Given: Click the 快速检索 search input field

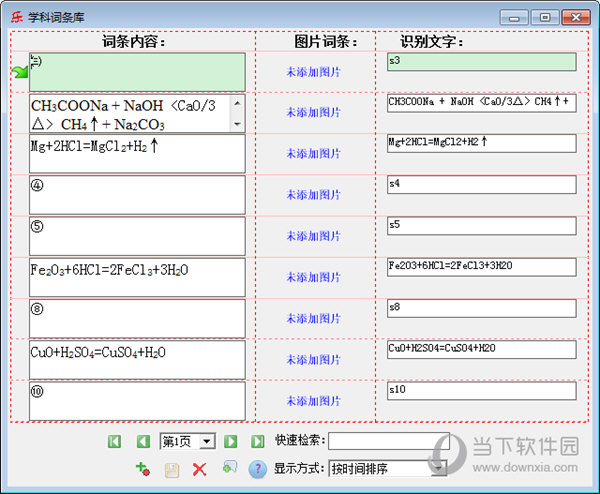Looking at the screenshot, I should tap(388, 441).
